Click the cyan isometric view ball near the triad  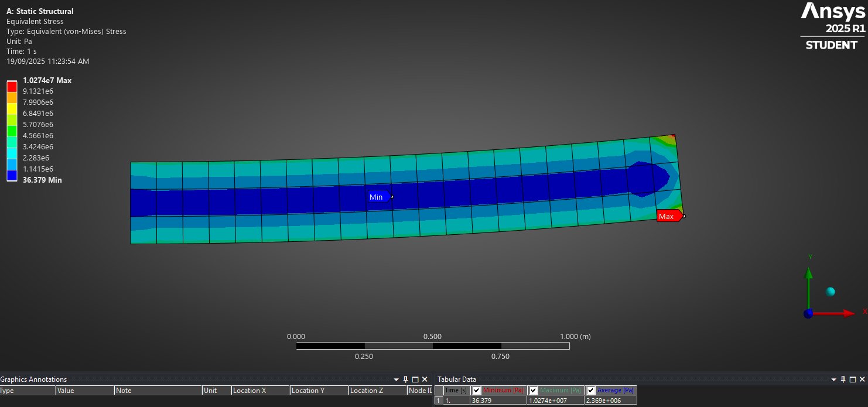coord(830,292)
